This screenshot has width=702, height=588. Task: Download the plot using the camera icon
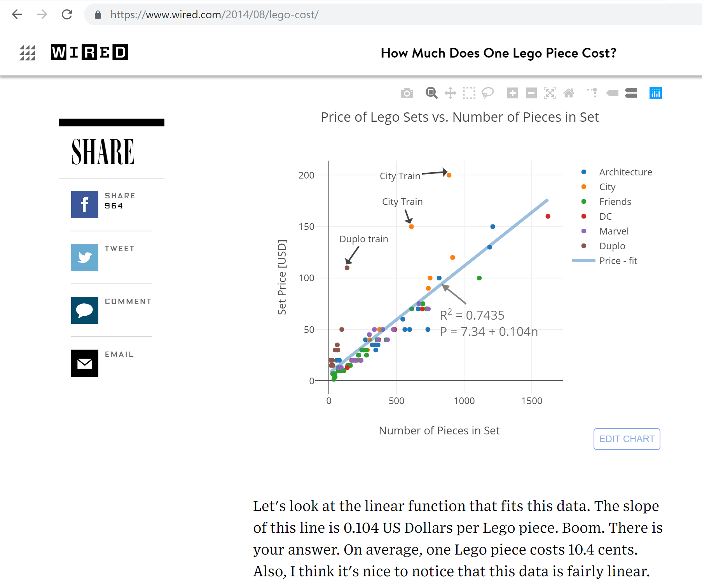click(407, 93)
